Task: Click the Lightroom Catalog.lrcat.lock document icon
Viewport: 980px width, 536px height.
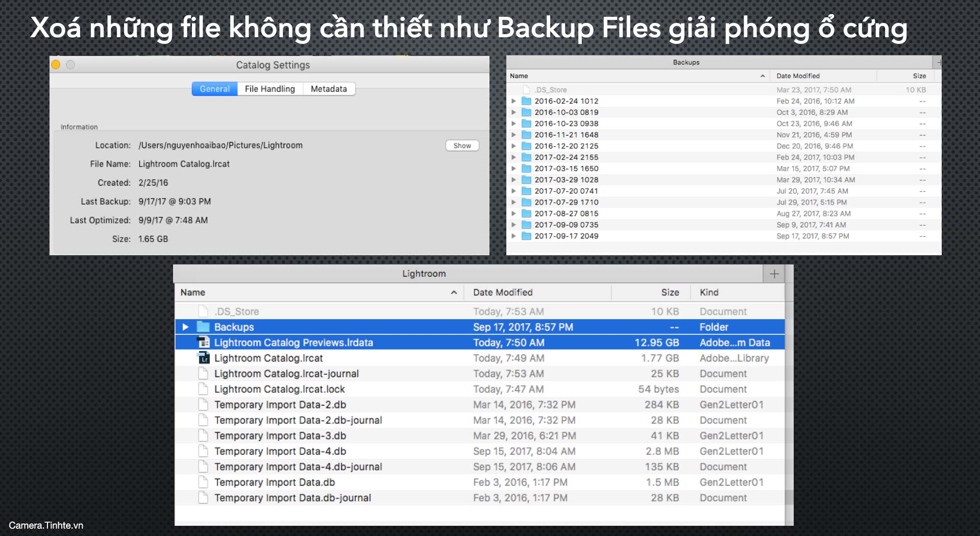Action: (x=203, y=389)
